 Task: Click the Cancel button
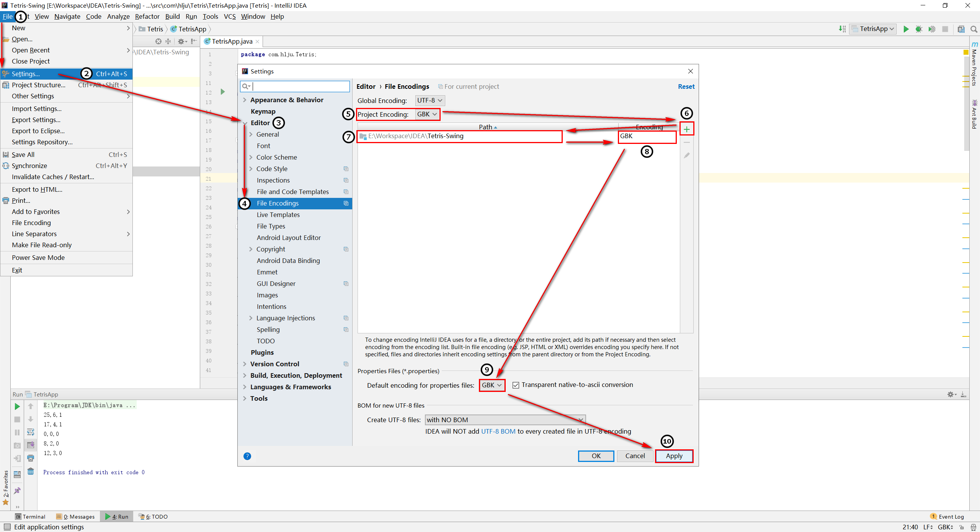(x=634, y=456)
